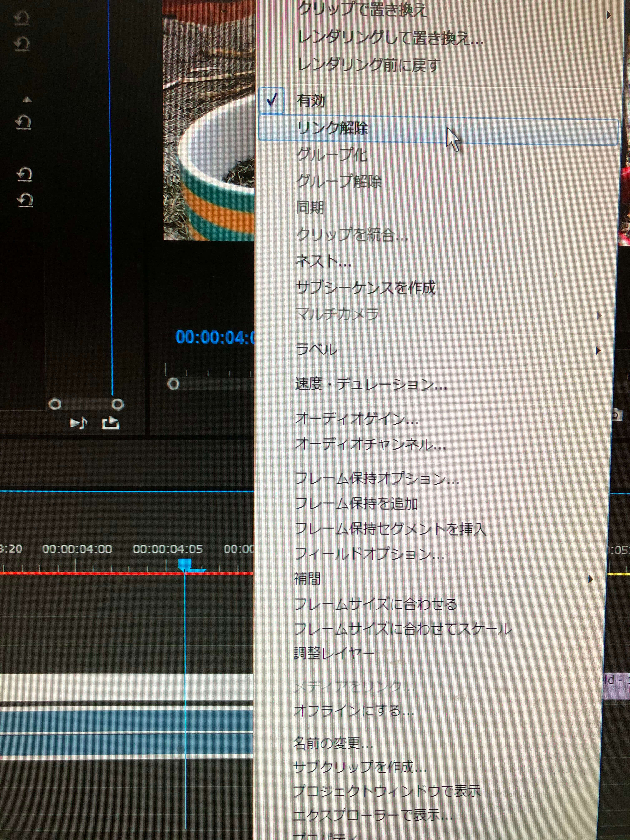Expand the ラベル submenu arrow
Viewport: 630px width, 840px height.
click(598, 350)
